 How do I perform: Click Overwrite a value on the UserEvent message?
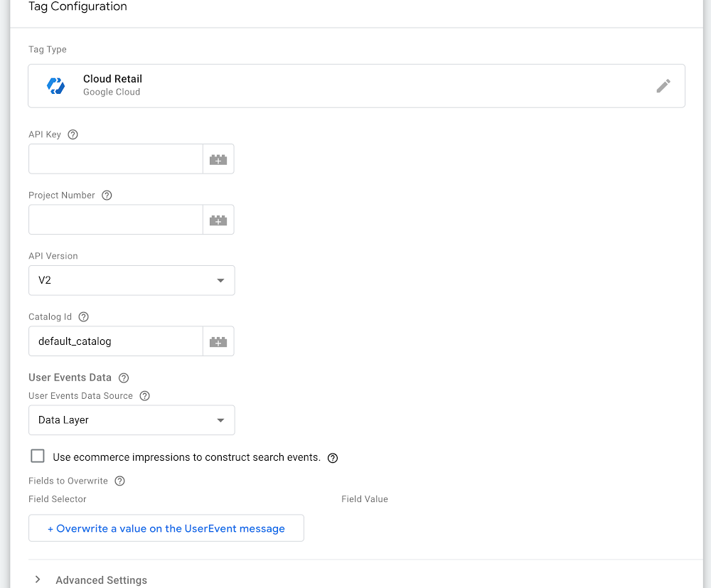tap(166, 528)
